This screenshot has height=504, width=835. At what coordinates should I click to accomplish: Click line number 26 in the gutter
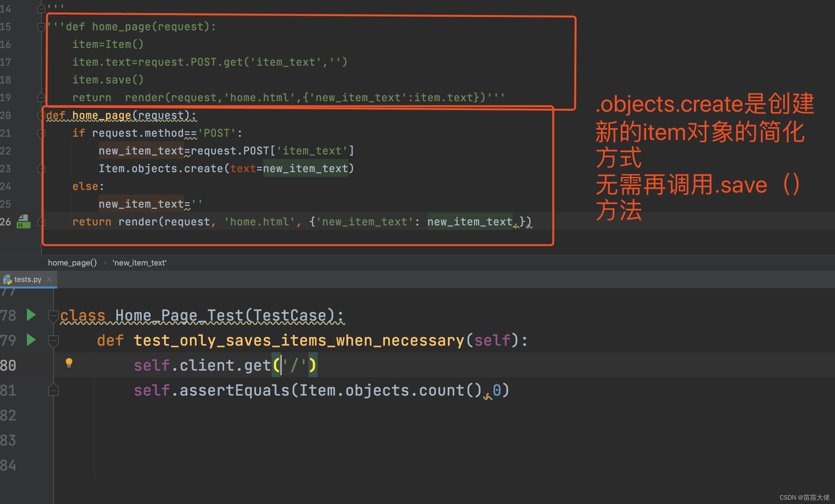[x=6, y=221]
